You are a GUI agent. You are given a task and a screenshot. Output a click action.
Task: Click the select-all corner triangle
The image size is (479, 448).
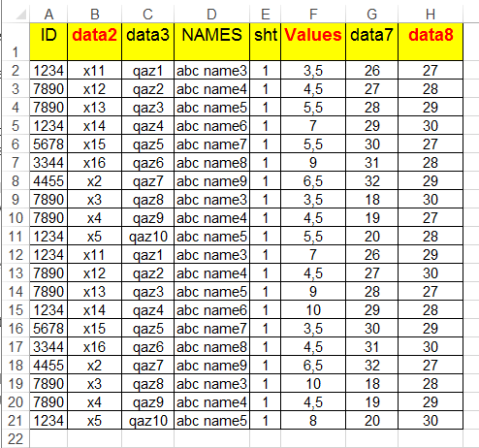[x=20, y=15]
